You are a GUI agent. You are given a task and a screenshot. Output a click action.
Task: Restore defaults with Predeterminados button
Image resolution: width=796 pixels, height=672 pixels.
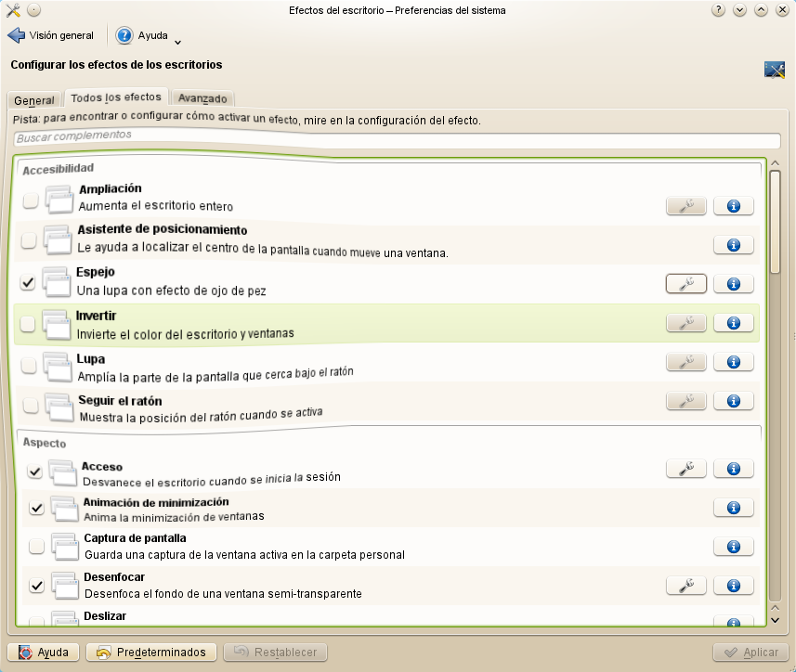(x=151, y=653)
